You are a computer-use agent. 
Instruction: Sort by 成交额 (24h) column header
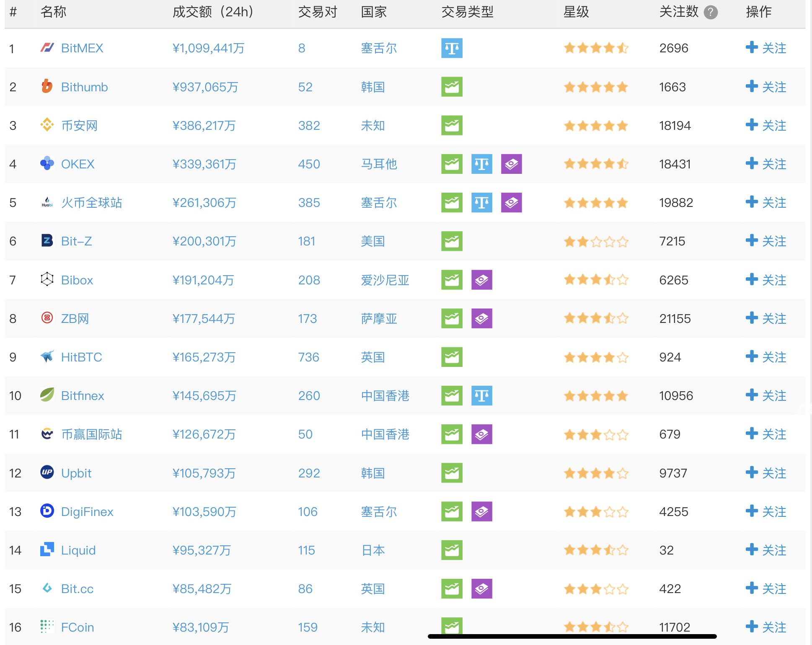pyautogui.click(x=213, y=12)
